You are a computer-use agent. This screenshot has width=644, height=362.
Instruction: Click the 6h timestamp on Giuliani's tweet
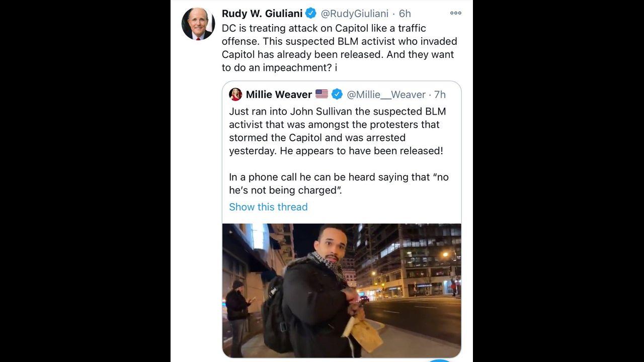pyautogui.click(x=405, y=14)
